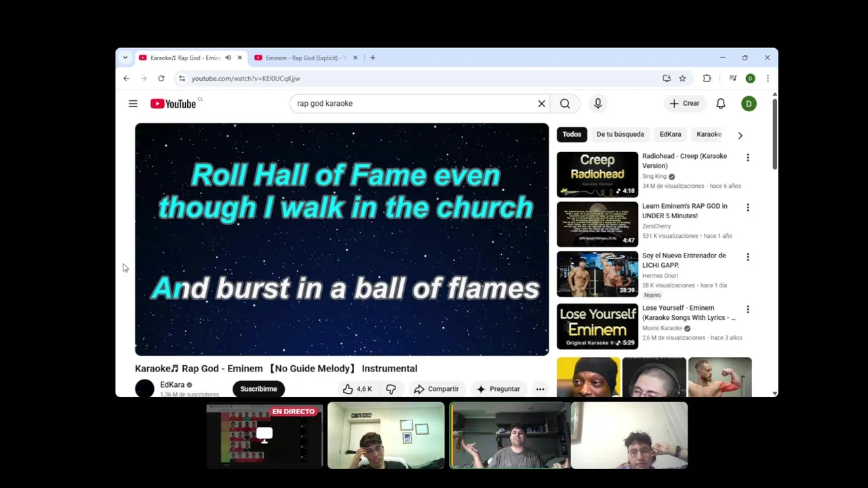Viewport: 868px width, 488px height.
Task: Select the EdKara filter chip
Action: click(671, 134)
